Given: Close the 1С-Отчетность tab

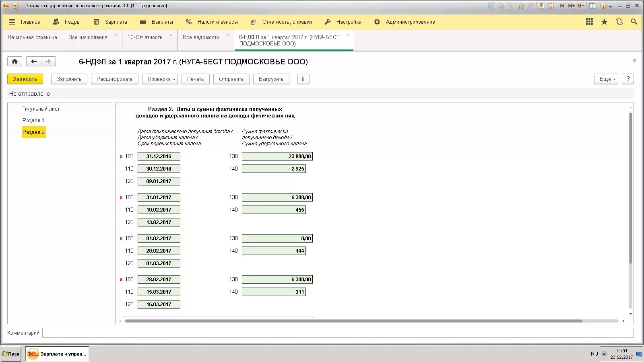Looking at the screenshot, I should [x=171, y=35].
